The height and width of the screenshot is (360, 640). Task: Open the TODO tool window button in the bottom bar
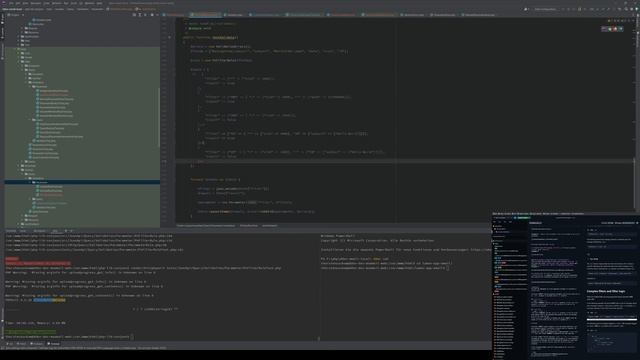click(x=22, y=344)
